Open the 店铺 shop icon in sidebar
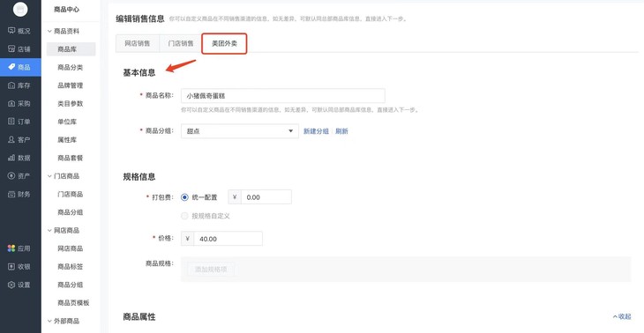 pos(11,48)
